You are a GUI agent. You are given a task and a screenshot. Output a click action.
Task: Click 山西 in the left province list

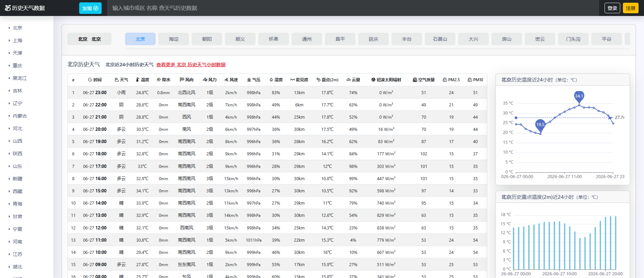[17, 141]
